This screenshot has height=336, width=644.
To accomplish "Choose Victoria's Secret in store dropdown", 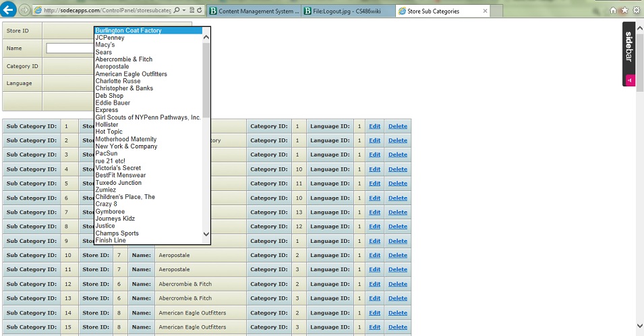I will tap(118, 168).
